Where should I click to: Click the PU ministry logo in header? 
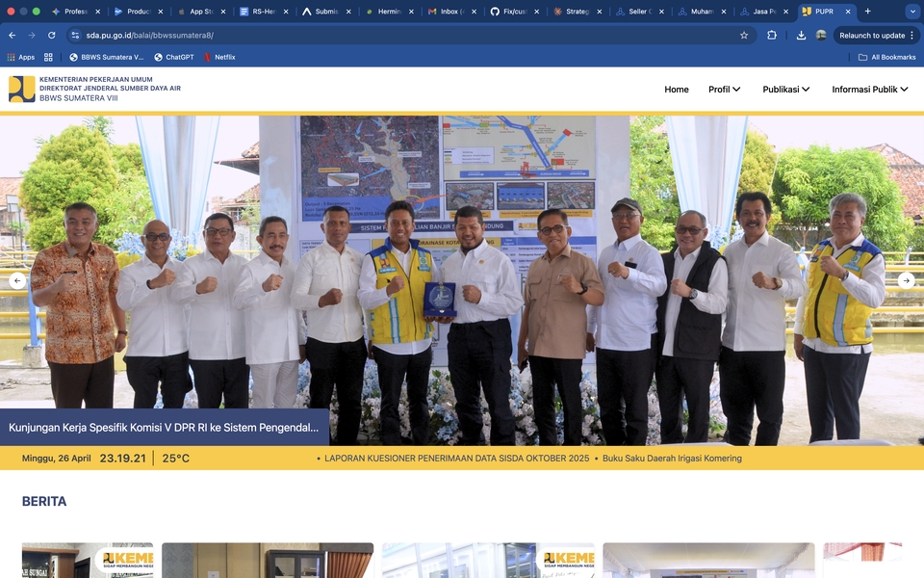[x=22, y=89]
